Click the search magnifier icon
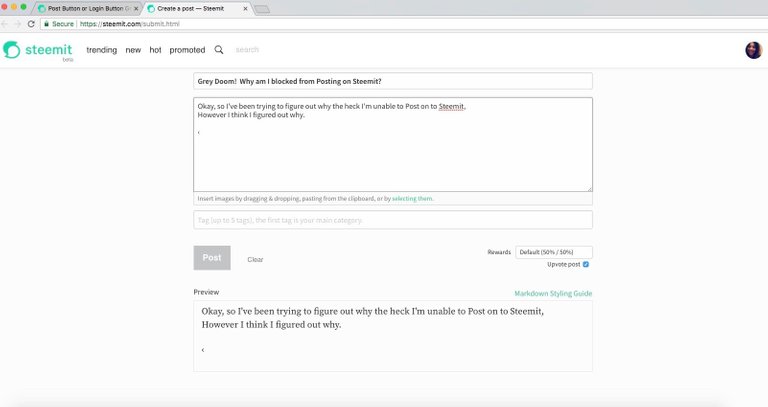The image size is (768, 407). [219, 49]
